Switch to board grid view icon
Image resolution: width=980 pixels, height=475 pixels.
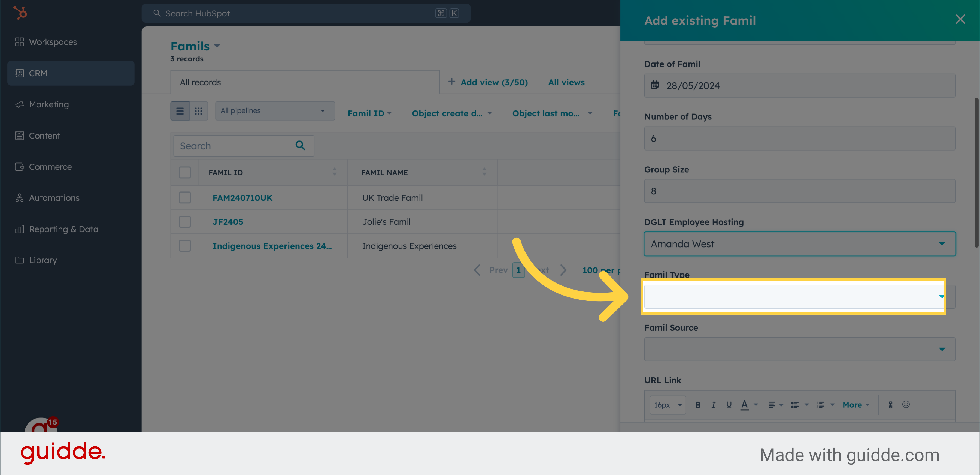pos(198,111)
